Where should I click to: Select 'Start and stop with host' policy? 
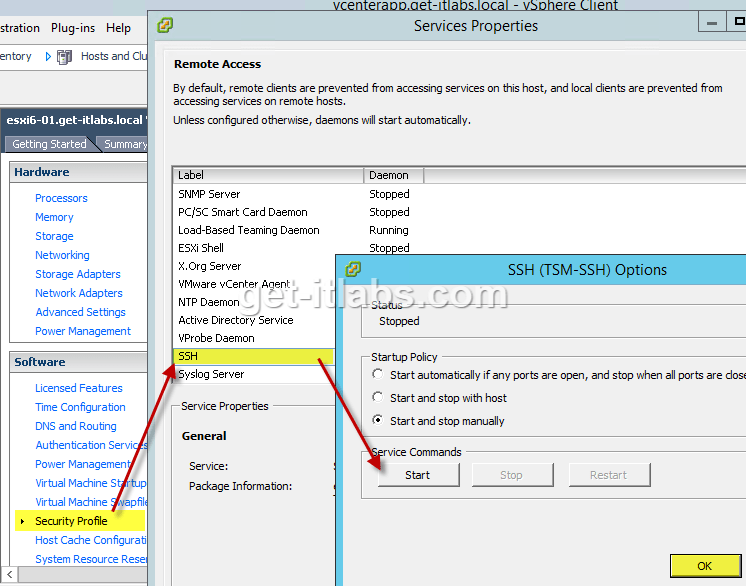377,397
